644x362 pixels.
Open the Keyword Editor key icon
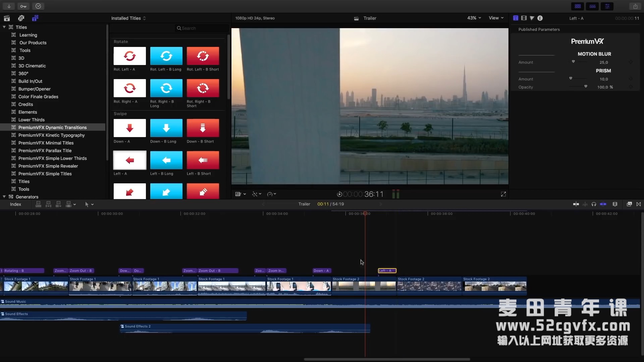coord(23,6)
